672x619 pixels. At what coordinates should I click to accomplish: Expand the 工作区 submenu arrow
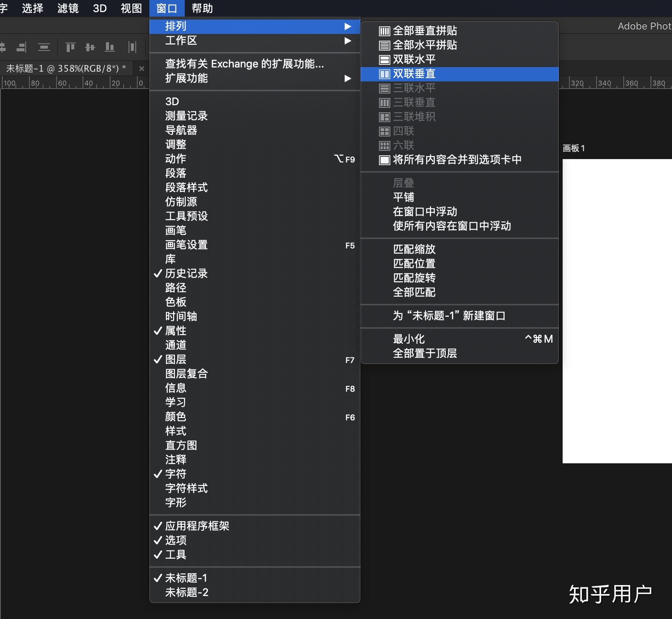348,41
